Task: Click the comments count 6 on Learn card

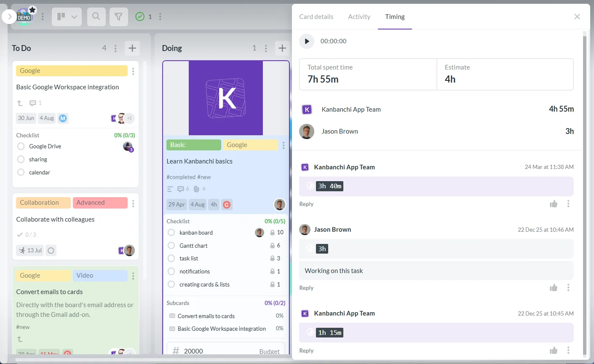Action: [x=183, y=189]
